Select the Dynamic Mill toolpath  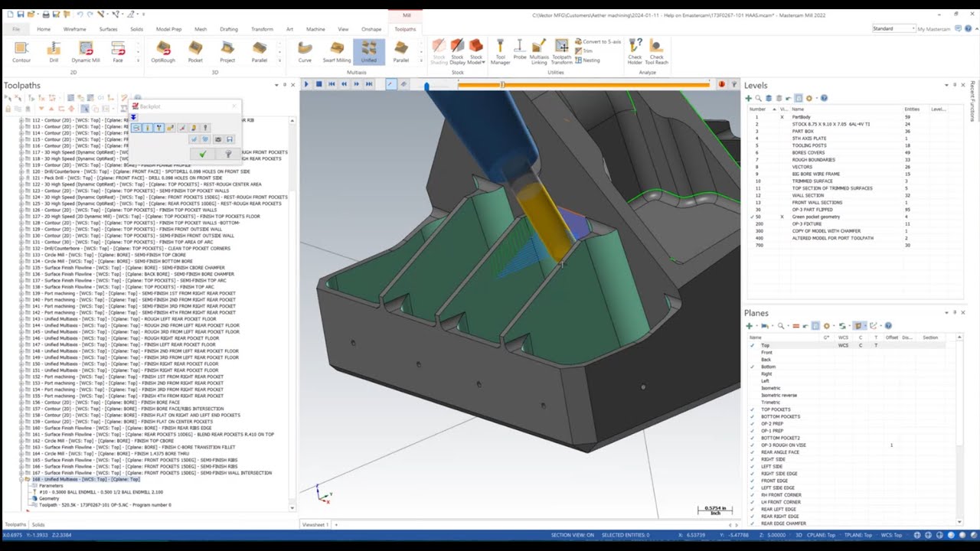86,51
